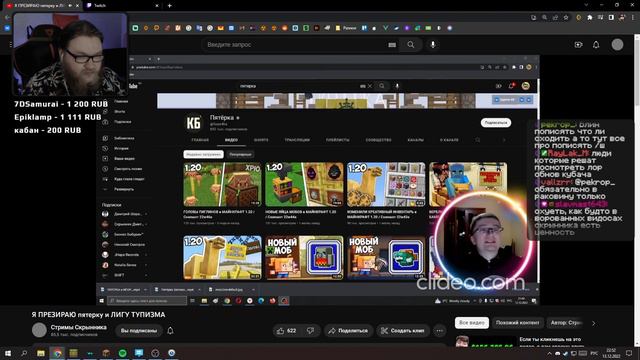Image resolution: width=640 pixels, height=360 pixels.
Task: Open the 'Новые яйца мобов в Майнкрафт 1.20' thumbnail
Action: click(x=304, y=184)
